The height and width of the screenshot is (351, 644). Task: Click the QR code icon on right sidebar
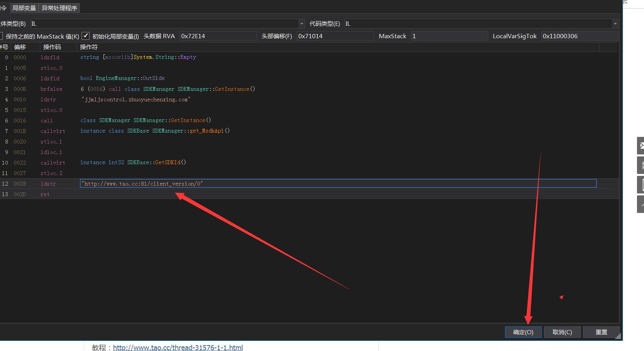[640, 165]
